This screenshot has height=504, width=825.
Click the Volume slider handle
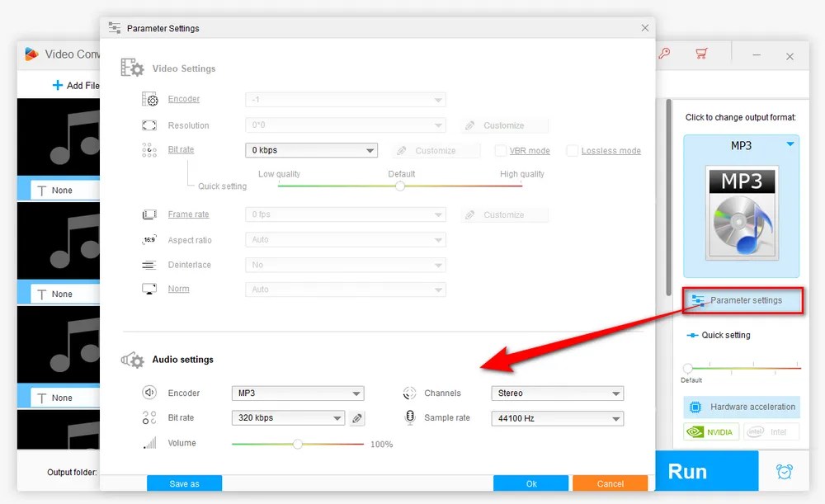(298, 444)
